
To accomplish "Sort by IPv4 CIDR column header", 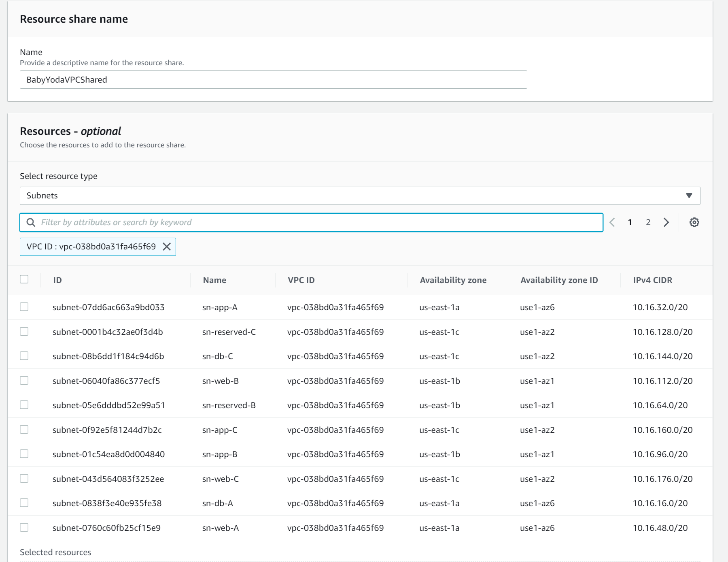I will [x=652, y=280].
